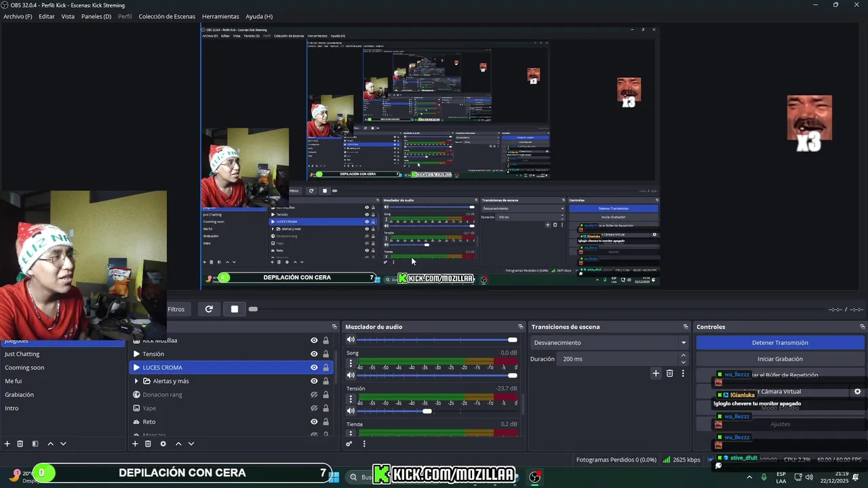Image resolution: width=868 pixels, height=488 pixels.
Task: Click the stop media square button
Action: [x=234, y=309]
